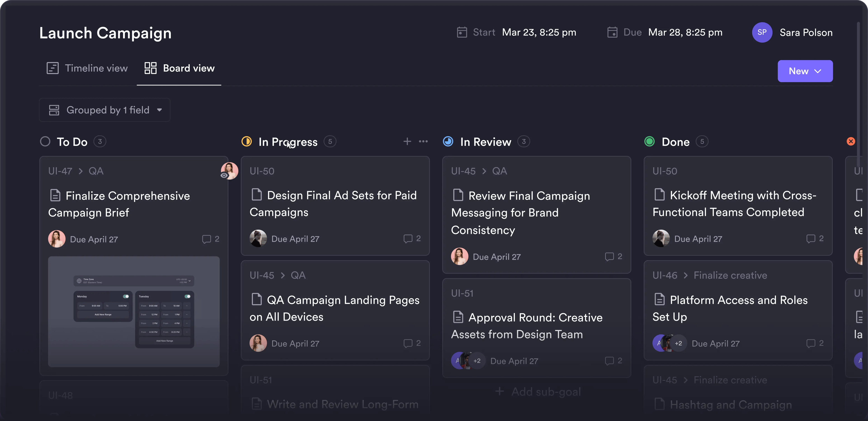868x421 pixels.
Task: Click Add sub-goal under In Review
Action: coord(538,391)
